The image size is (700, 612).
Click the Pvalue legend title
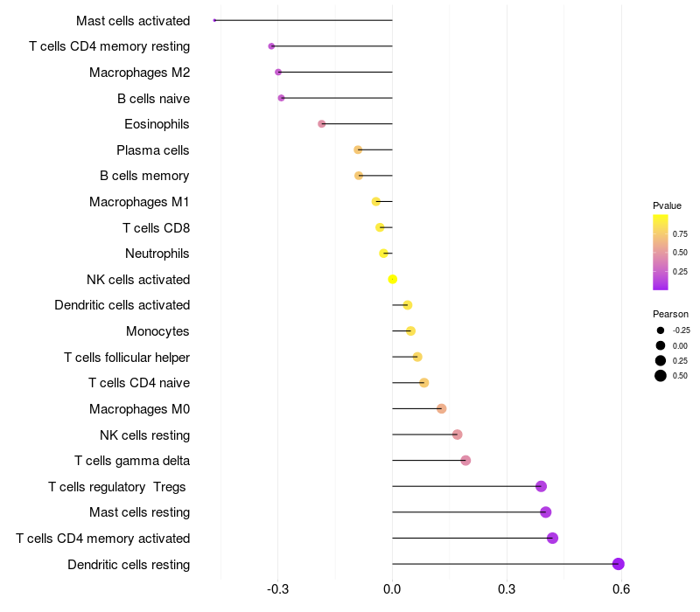tap(667, 205)
